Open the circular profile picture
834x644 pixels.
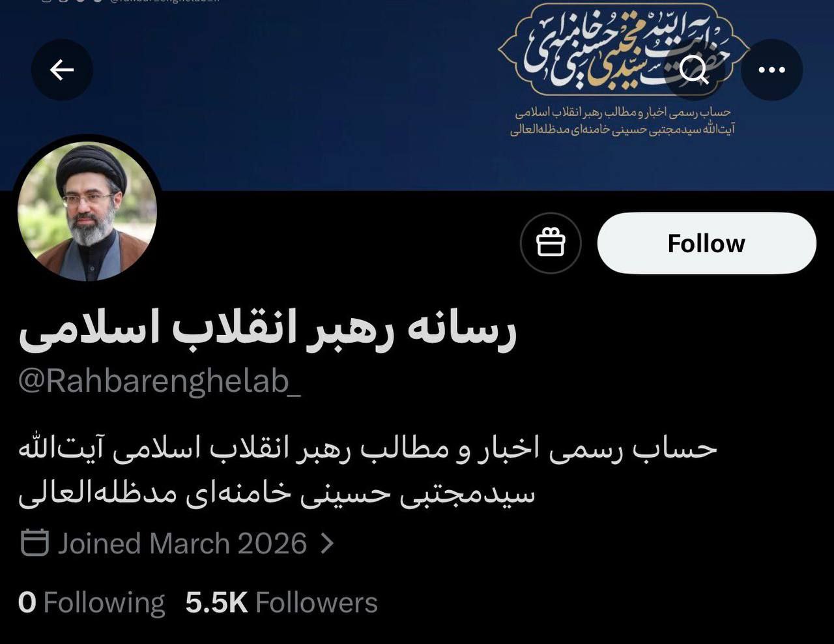coord(87,211)
